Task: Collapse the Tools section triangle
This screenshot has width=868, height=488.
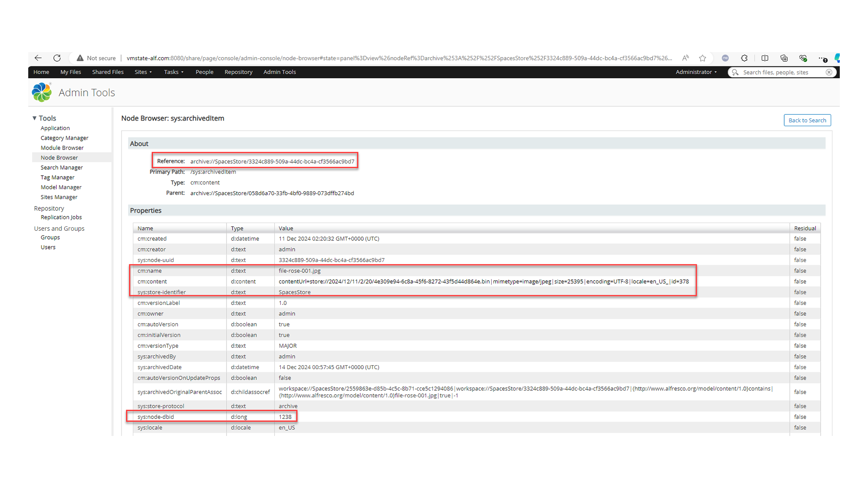Action: (34, 118)
